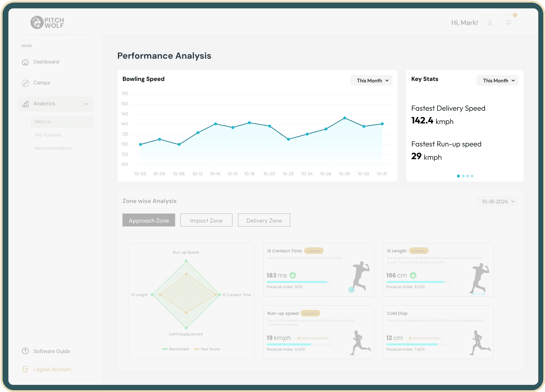Click PaceLab Index 7.4/10 text

point(405,349)
